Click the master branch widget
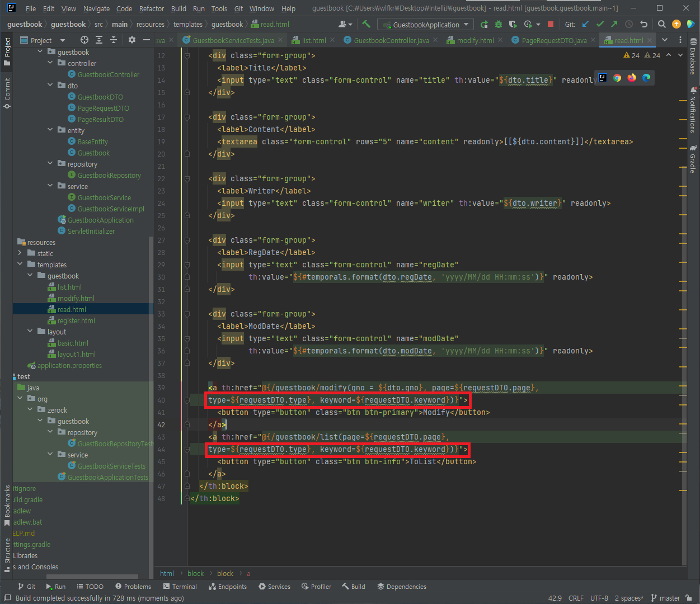This screenshot has height=604, width=700. [665, 598]
